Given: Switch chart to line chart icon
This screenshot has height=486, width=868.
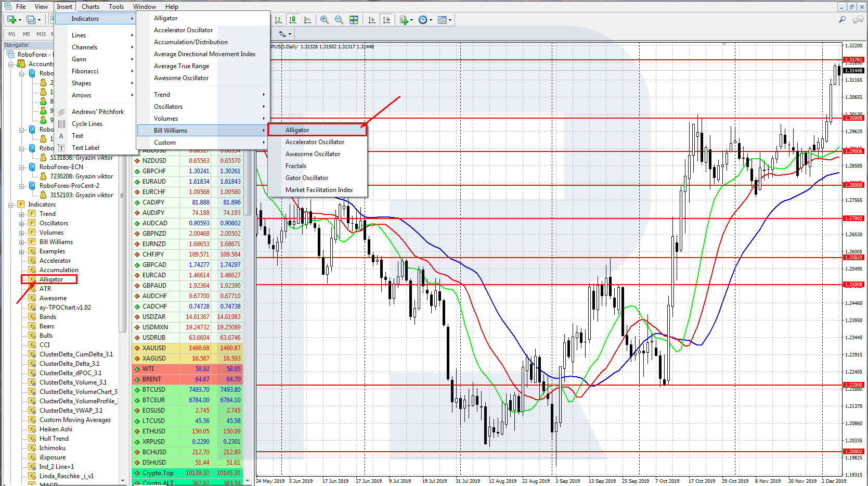Looking at the screenshot, I should point(307,20).
